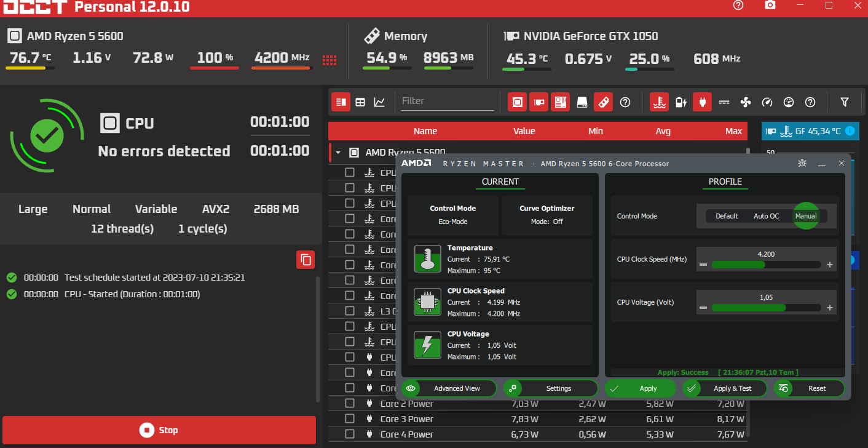Viewport: 868px width, 448px height.
Task: Toggle the power plug sensor filter icon
Action: click(x=702, y=102)
